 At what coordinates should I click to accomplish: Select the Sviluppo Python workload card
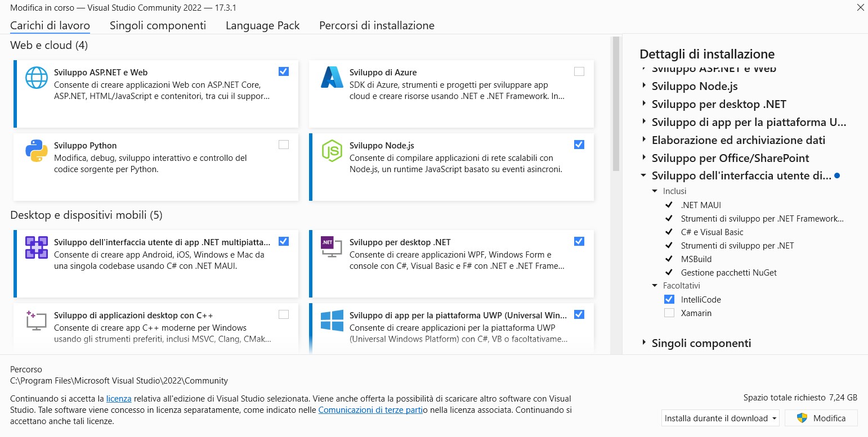click(x=156, y=166)
